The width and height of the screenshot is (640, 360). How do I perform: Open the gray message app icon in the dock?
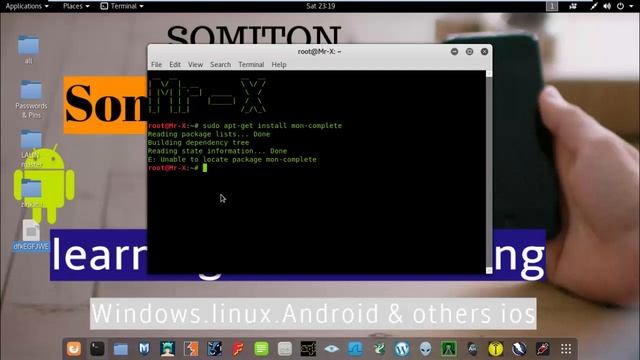(284, 349)
